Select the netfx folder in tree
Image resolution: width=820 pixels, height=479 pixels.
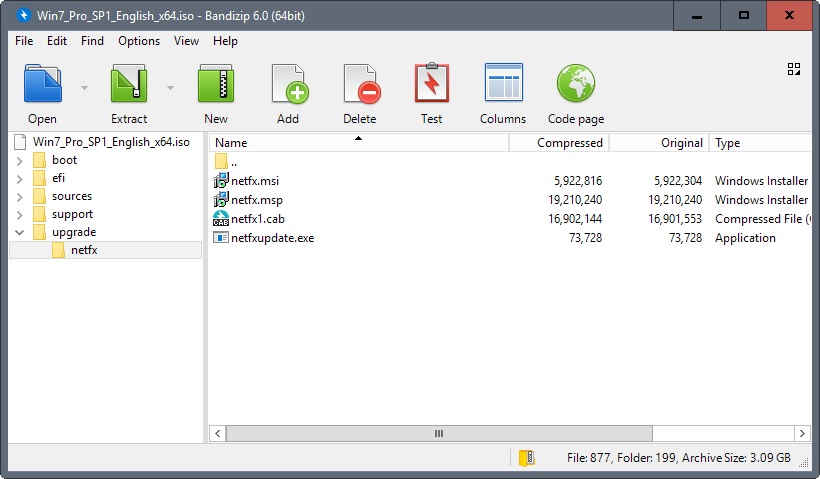point(84,250)
